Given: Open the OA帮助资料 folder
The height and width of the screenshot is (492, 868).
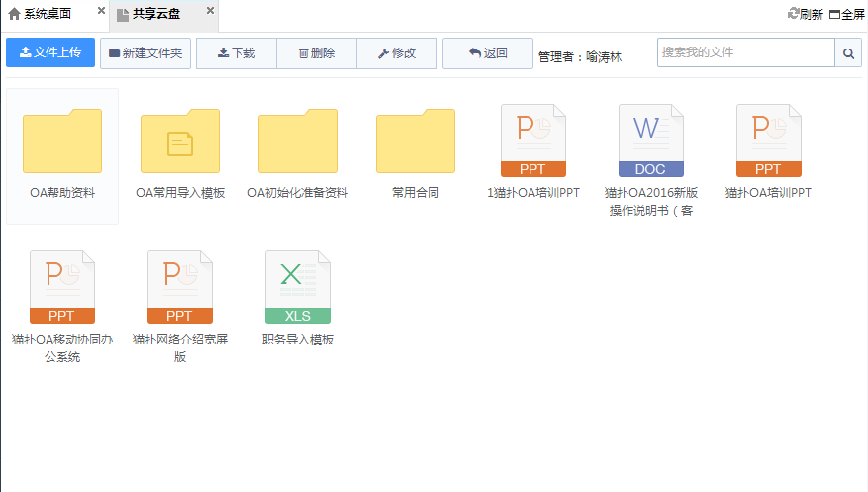Looking at the screenshot, I should [x=62, y=142].
